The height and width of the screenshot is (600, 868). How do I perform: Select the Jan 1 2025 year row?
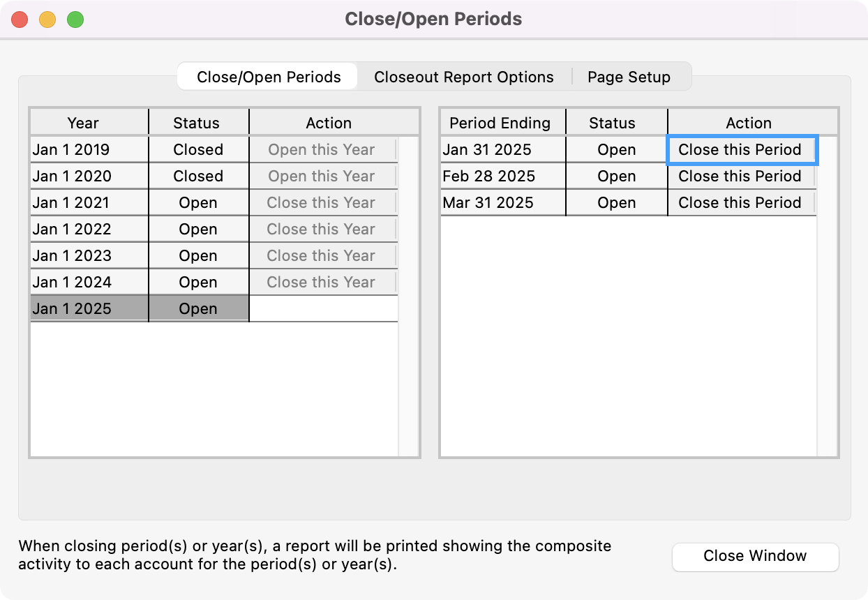[x=89, y=309]
